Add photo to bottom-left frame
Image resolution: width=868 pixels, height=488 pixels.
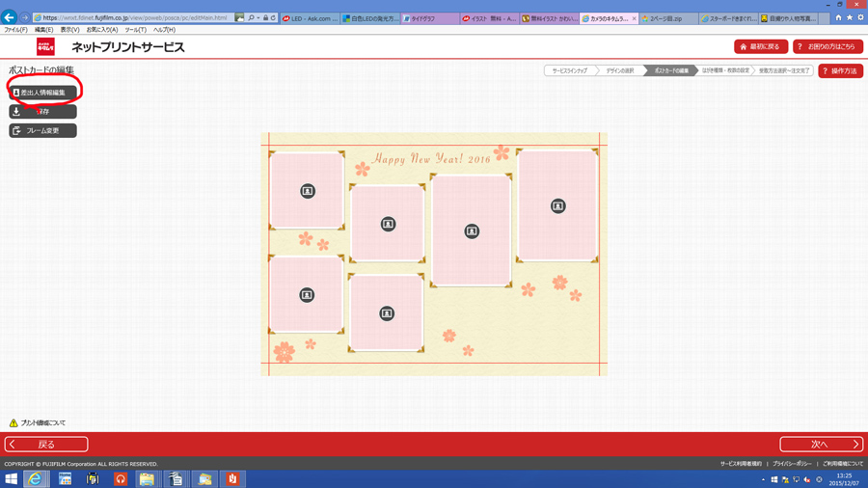[x=307, y=295]
